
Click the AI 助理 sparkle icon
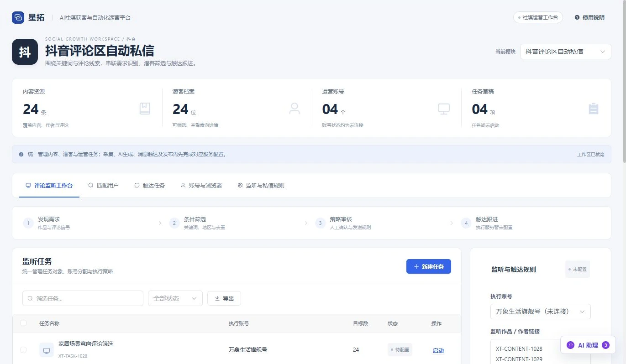[x=570, y=345]
